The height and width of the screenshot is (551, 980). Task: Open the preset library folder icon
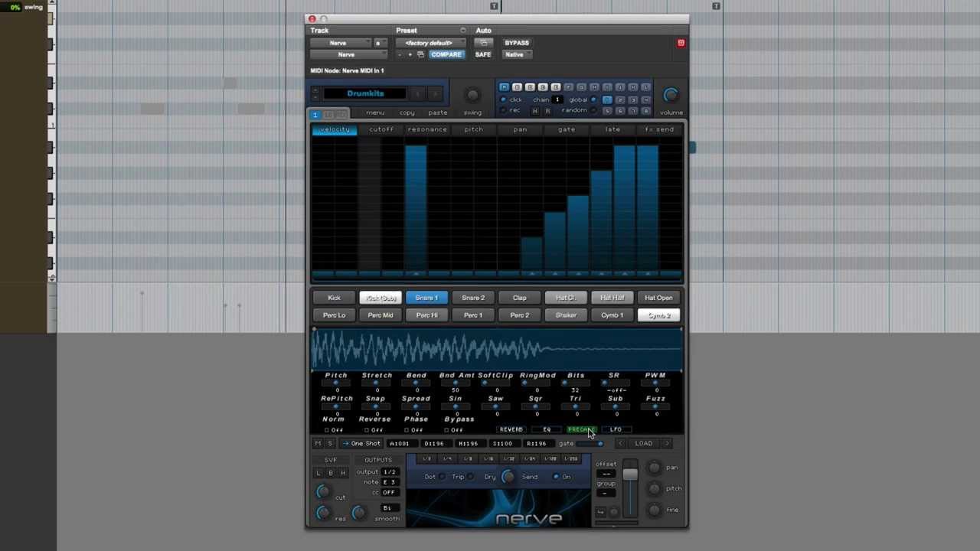pyautogui.click(x=420, y=54)
